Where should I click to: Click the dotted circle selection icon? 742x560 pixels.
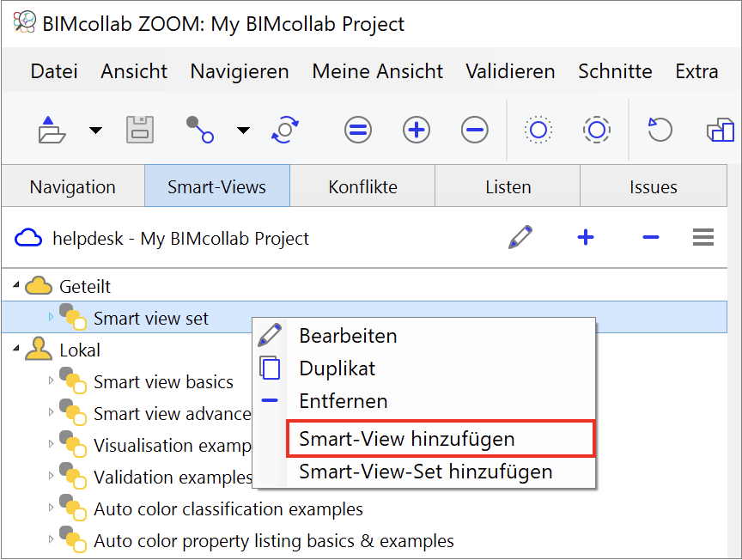(x=538, y=130)
